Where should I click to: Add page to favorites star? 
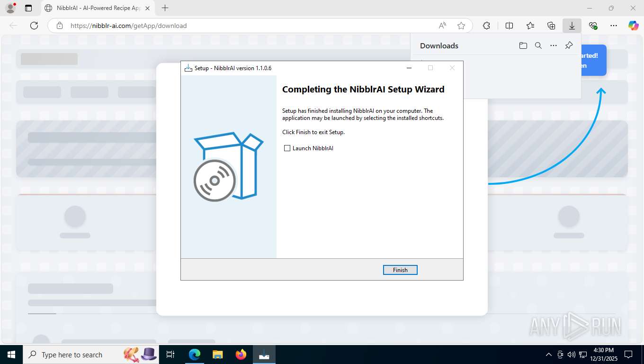pyautogui.click(x=461, y=26)
